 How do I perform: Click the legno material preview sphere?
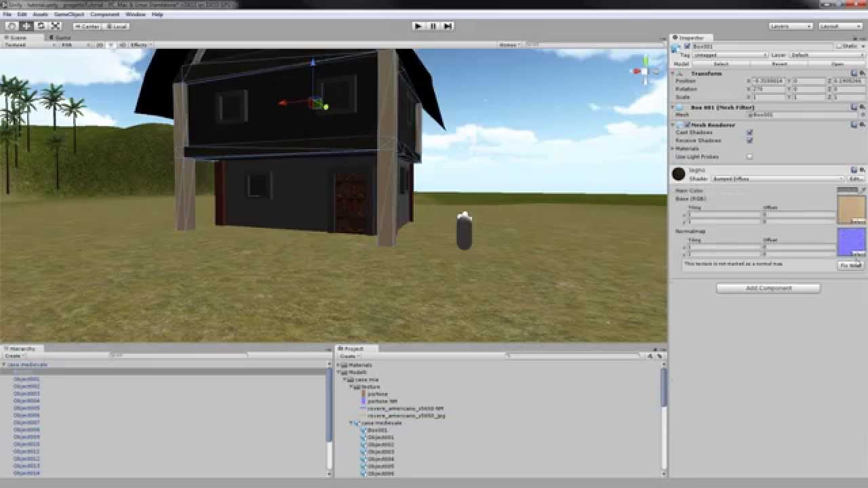(x=678, y=174)
